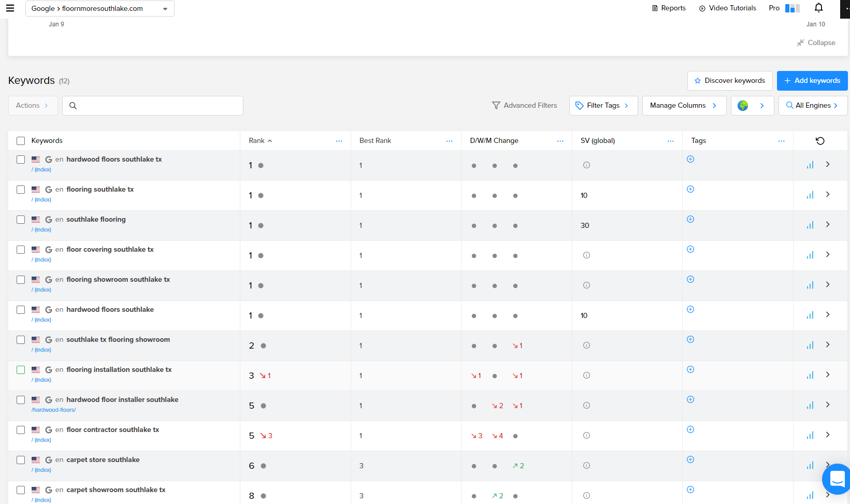Viewport: 850px width, 504px height.
Task: Open the live chat widget
Action: pos(837,479)
